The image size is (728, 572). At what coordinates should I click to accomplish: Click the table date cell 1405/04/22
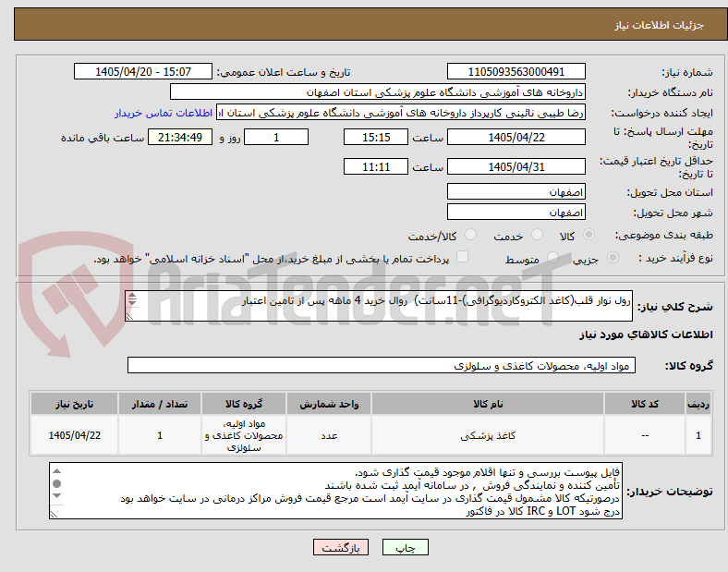pyautogui.click(x=74, y=435)
